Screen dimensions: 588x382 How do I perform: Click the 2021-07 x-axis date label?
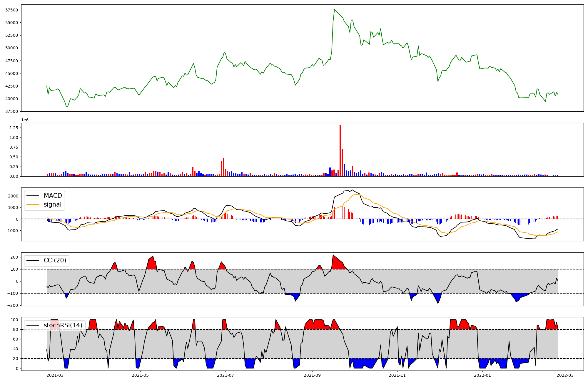pos(225,375)
